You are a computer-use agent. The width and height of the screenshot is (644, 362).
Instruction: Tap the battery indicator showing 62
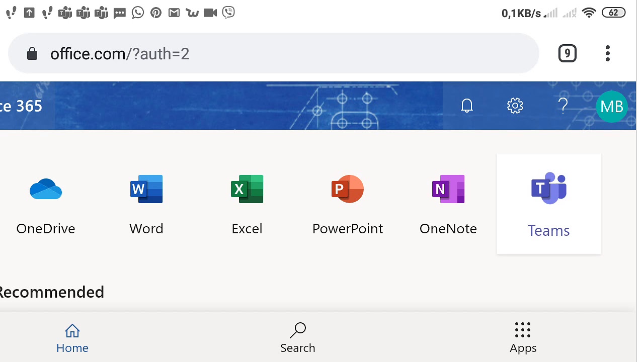point(613,12)
